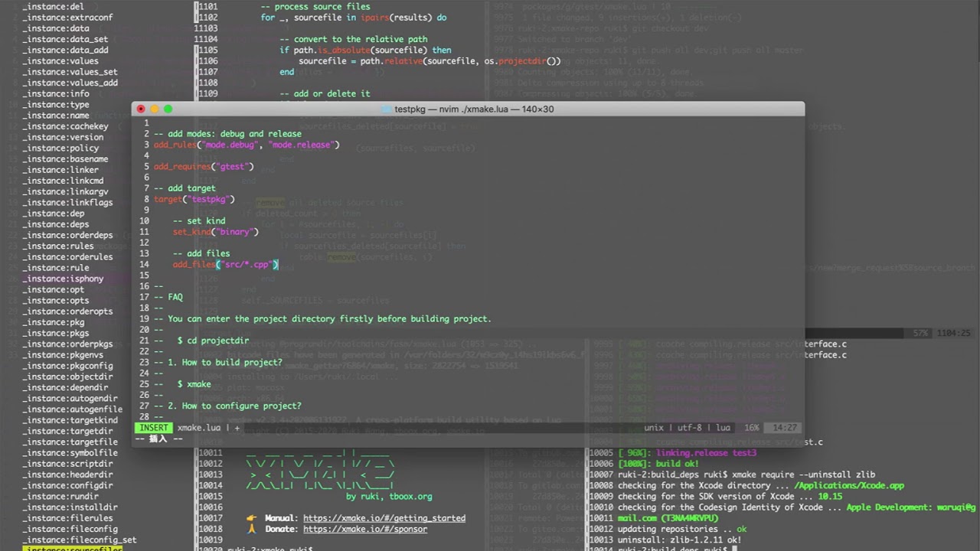This screenshot has width=980, height=551.
Task: Select _instance:linkflags in the tag list
Action: (67, 203)
